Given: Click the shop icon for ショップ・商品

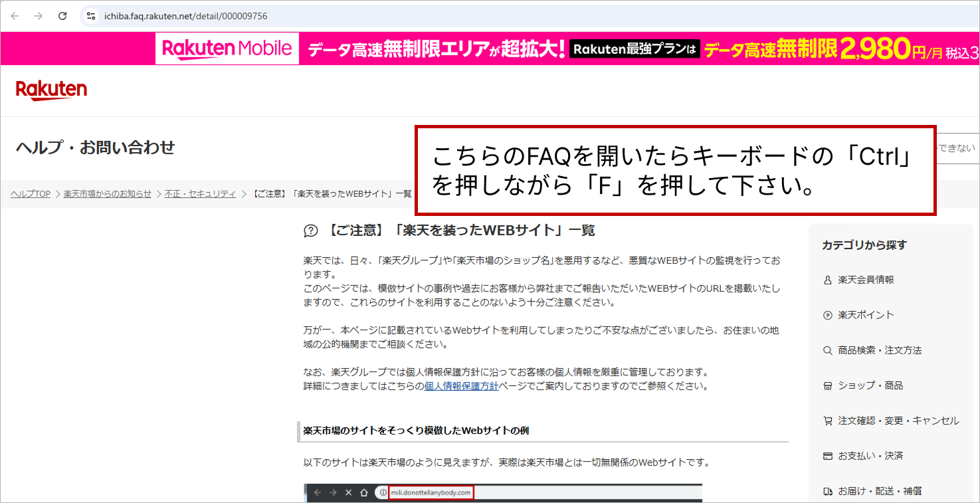Looking at the screenshot, I should 827,386.
